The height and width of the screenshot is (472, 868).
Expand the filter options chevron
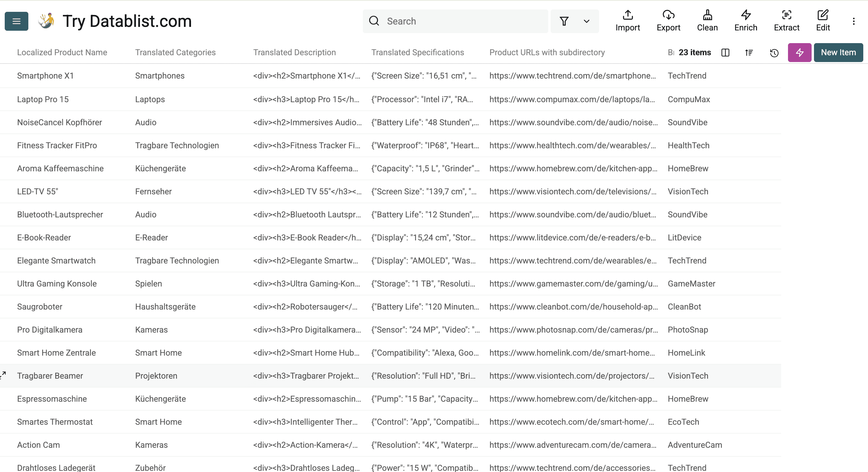586,21
